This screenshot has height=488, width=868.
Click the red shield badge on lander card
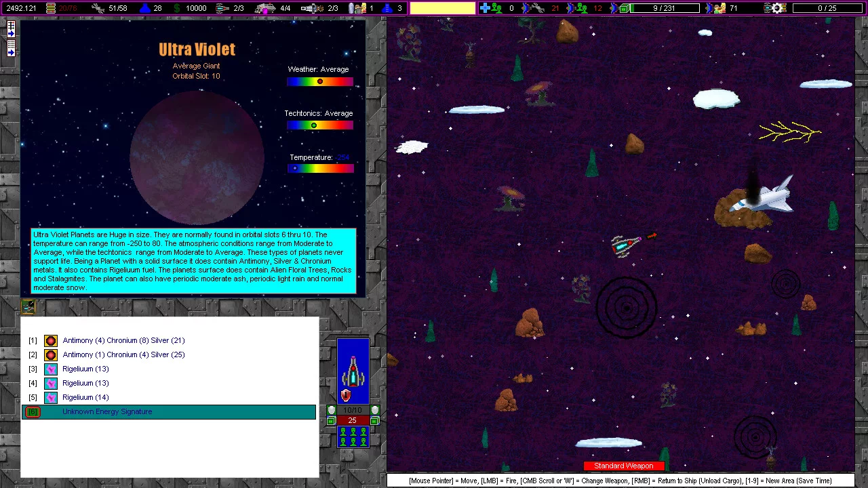(x=346, y=396)
